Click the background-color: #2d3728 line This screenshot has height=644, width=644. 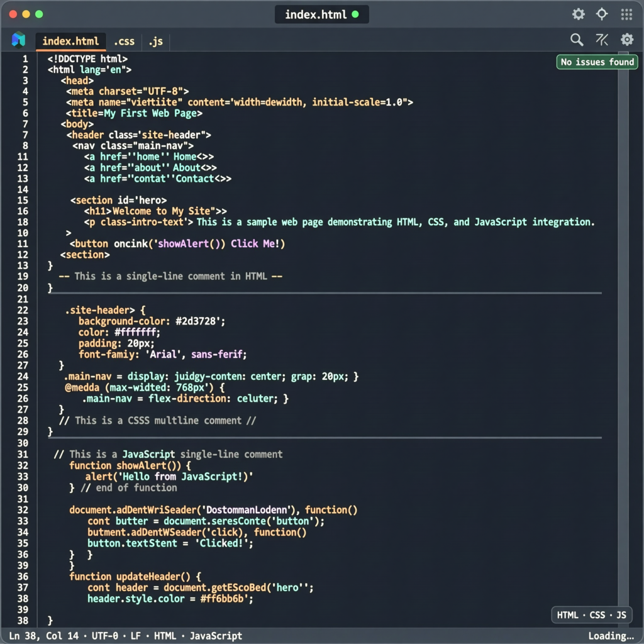(x=152, y=321)
